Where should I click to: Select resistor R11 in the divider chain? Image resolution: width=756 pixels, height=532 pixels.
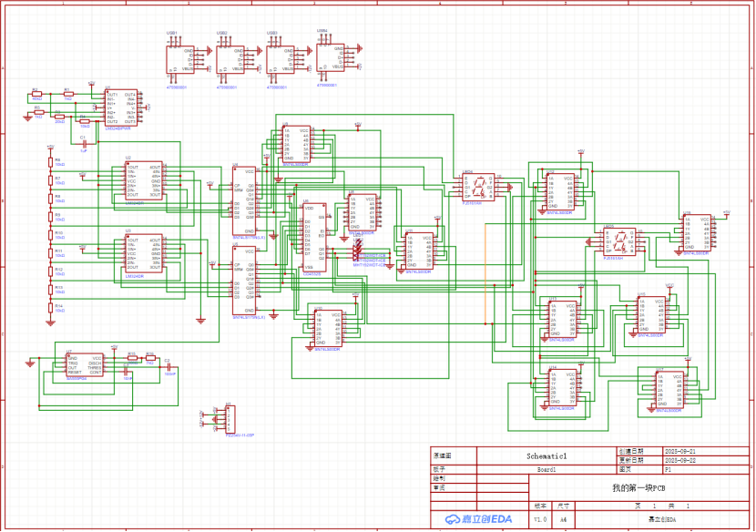[x=50, y=252]
